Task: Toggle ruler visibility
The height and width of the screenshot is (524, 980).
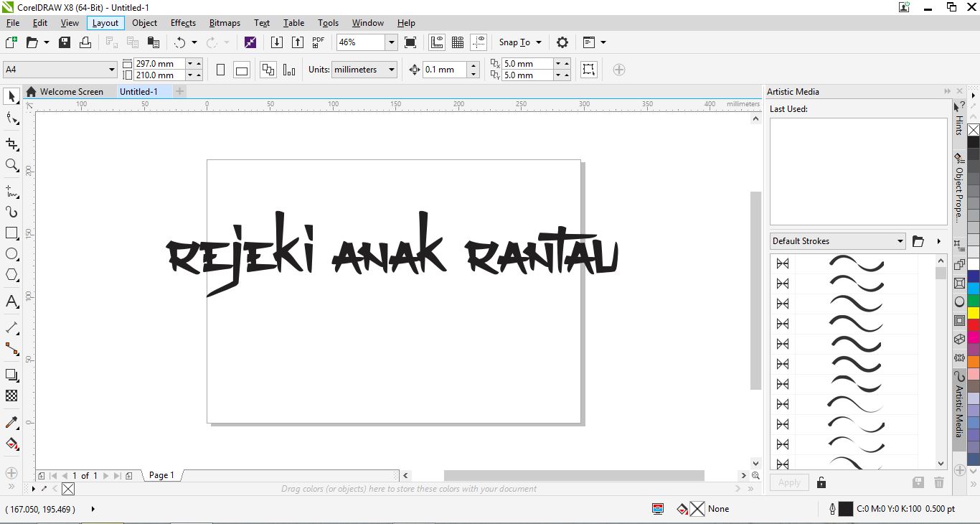Action: 437,42
